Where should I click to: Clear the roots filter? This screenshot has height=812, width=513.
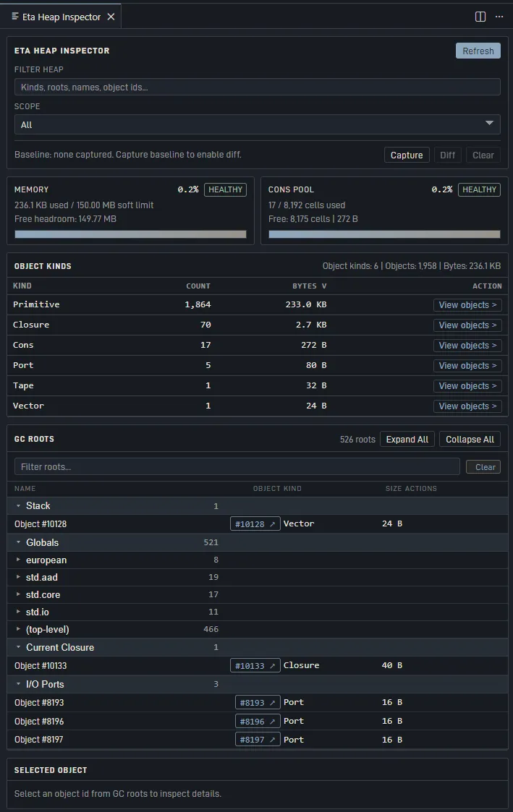[483, 467]
